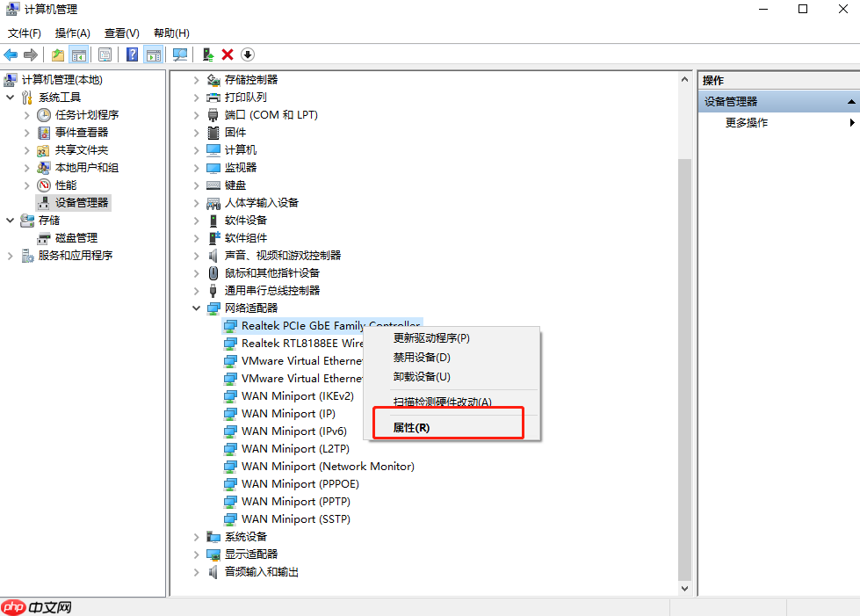Click the 性能 monitor icon

click(44, 185)
